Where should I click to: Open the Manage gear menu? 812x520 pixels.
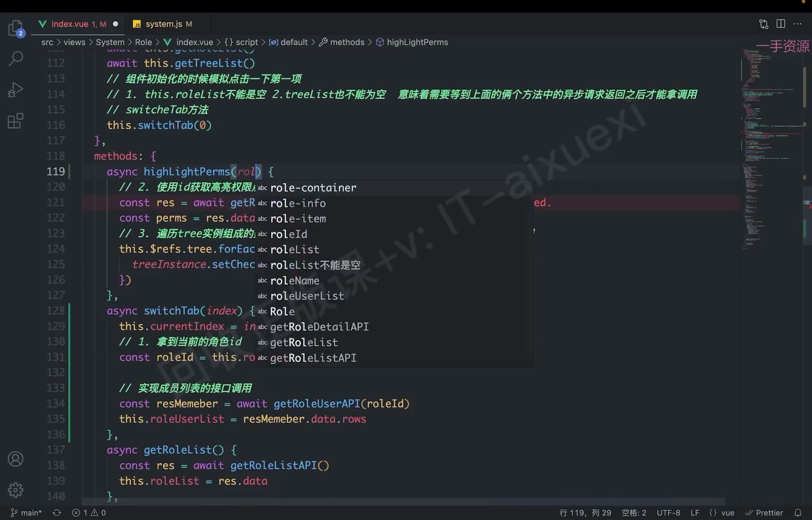[x=16, y=490]
